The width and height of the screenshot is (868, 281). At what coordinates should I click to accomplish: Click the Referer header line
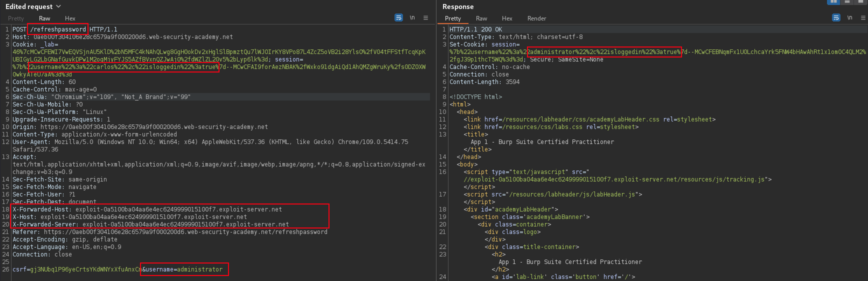[x=170, y=232]
